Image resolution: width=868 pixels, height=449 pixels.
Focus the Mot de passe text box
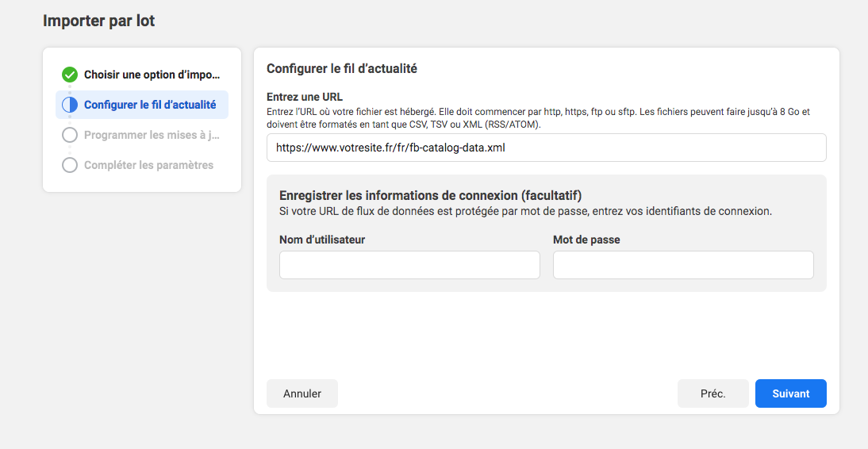pyautogui.click(x=683, y=265)
